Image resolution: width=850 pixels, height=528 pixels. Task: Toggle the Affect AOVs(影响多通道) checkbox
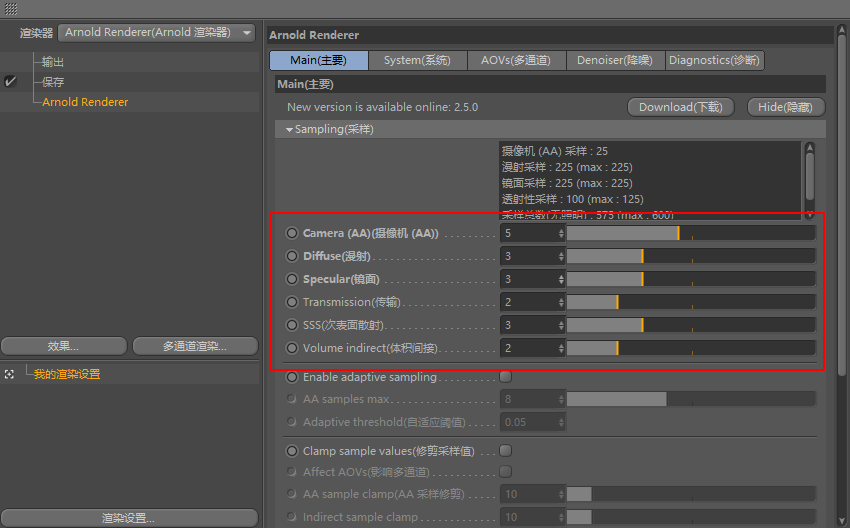[506, 471]
